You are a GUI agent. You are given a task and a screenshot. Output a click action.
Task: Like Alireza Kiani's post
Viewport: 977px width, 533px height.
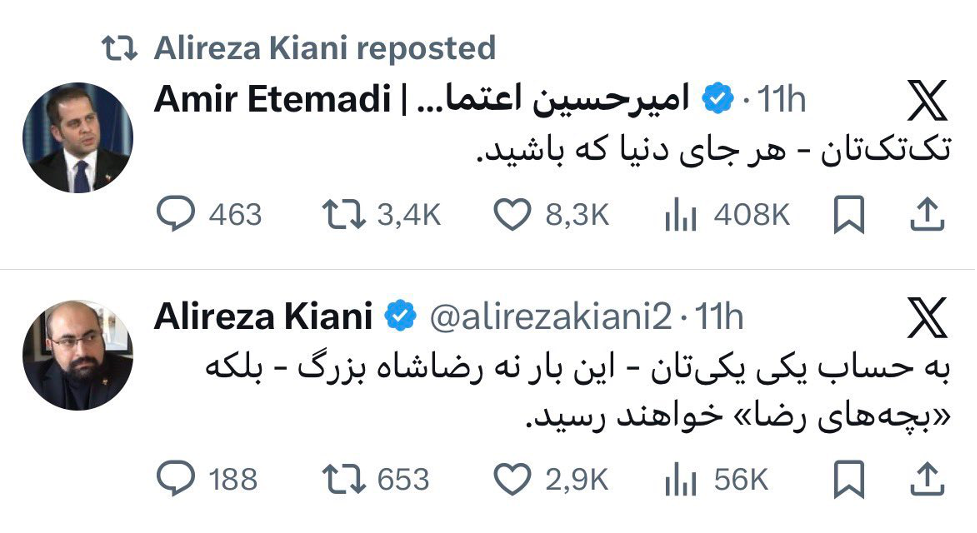(512, 480)
